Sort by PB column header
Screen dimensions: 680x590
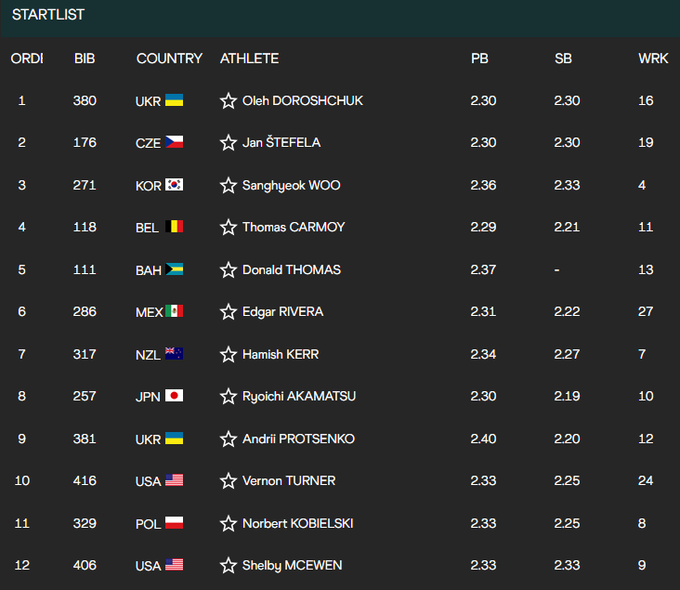(480, 58)
